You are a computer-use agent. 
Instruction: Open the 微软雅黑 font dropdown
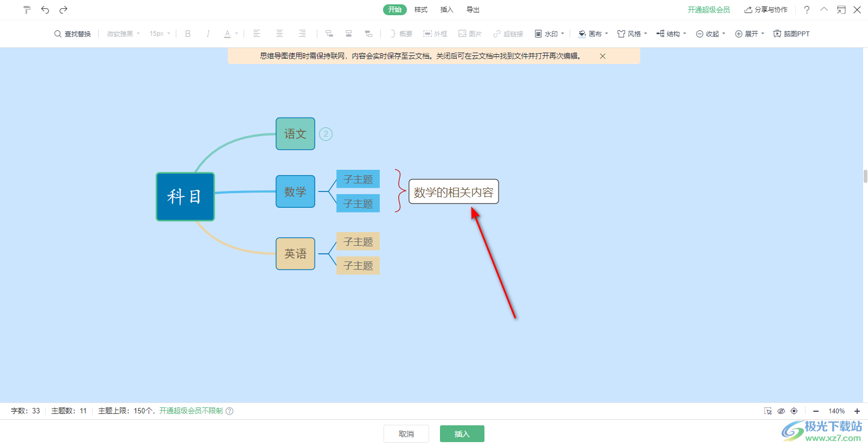123,34
